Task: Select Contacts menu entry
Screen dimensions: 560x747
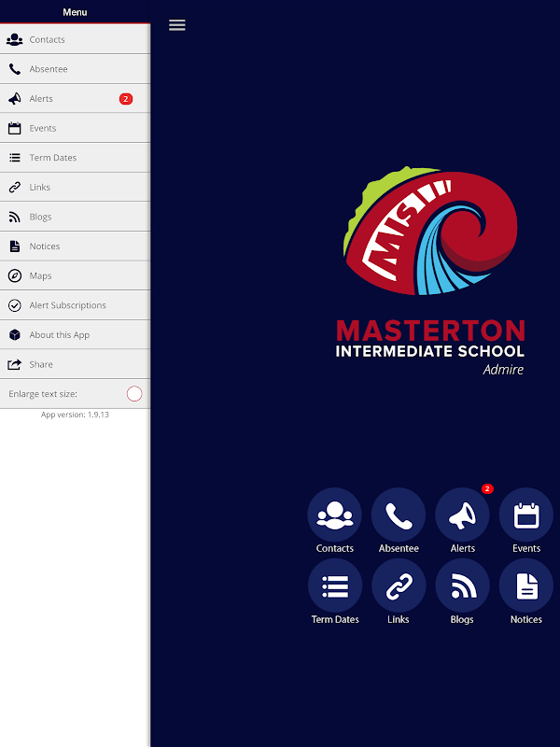Action: click(75, 39)
